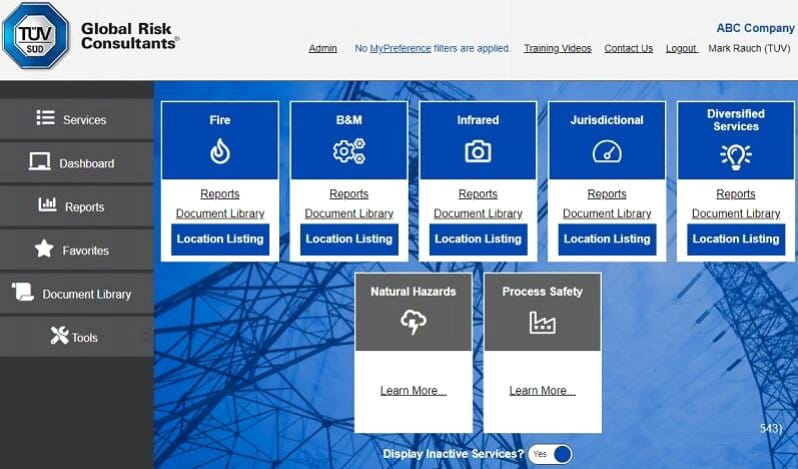Click the Diversified Services card title
The image size is (798, 469).
[x=736, y=120]
